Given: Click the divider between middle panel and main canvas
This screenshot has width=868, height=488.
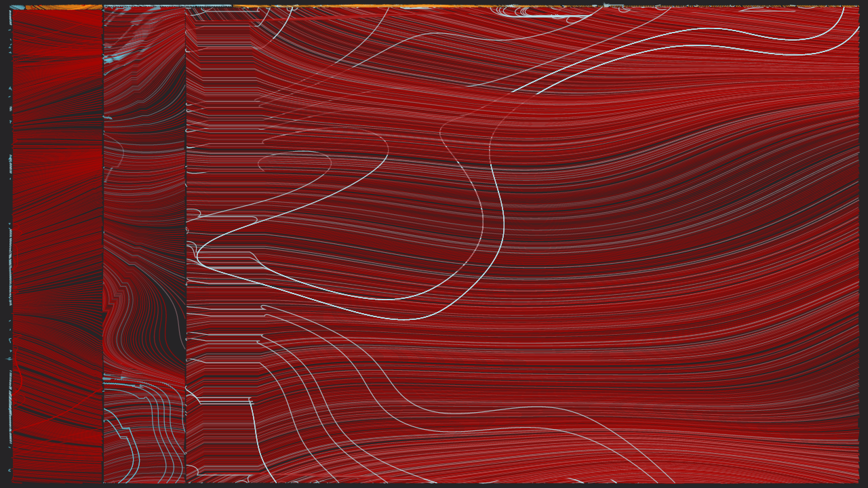Looking at the screenshot, I should (186, 244).
